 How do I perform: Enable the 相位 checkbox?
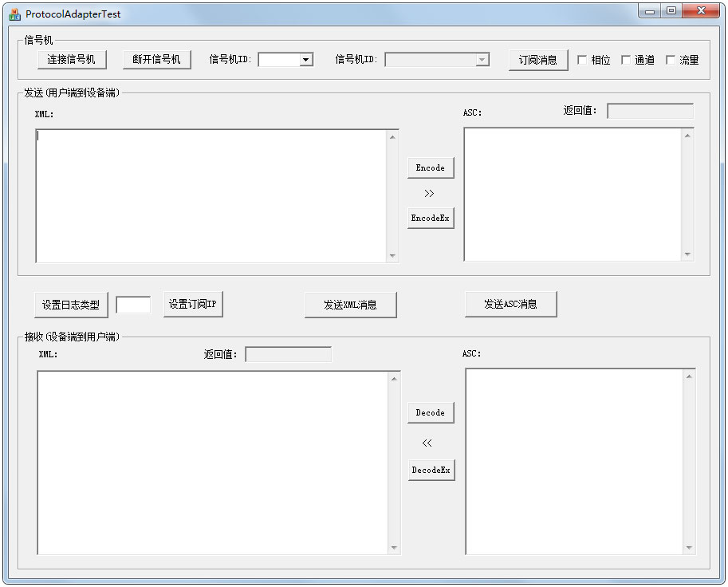tap(582, 60)
